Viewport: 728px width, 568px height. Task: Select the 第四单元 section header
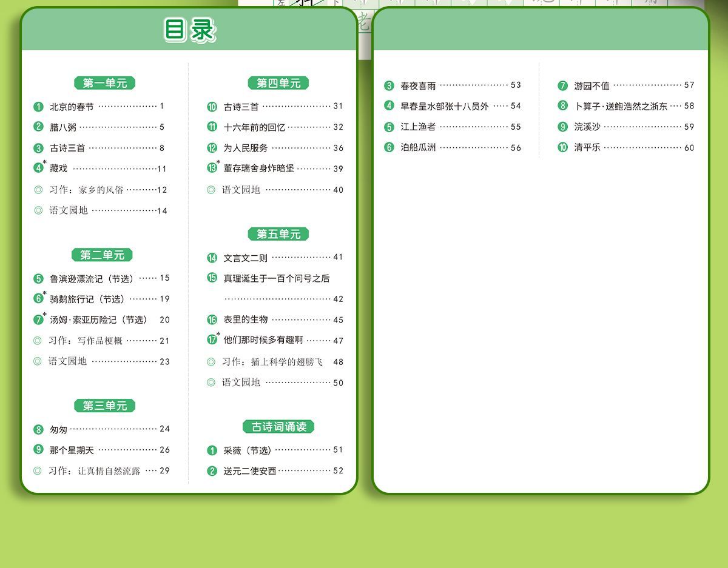[x=278, y=83]
